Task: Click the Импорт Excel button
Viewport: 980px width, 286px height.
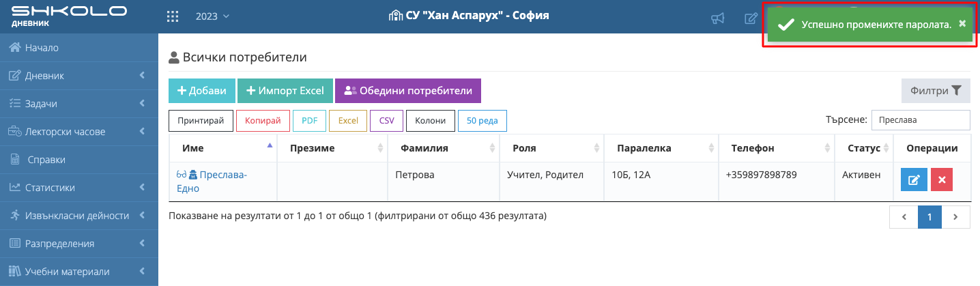Action: pyautogui.click(x=285, y=91)
